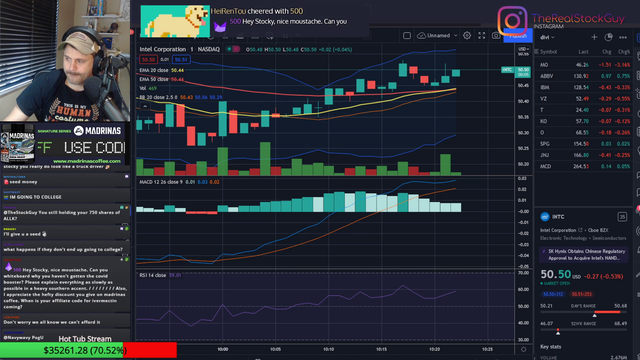Sort watchlist by Chg% column header
Screen dimensions: 640x360
(624, 52)
